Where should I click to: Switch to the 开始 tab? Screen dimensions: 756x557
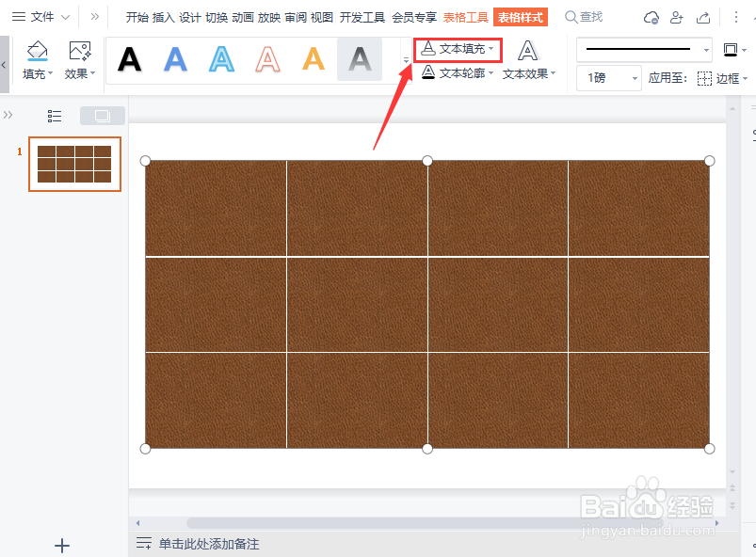pyautogui.click(x=137, y=17)
